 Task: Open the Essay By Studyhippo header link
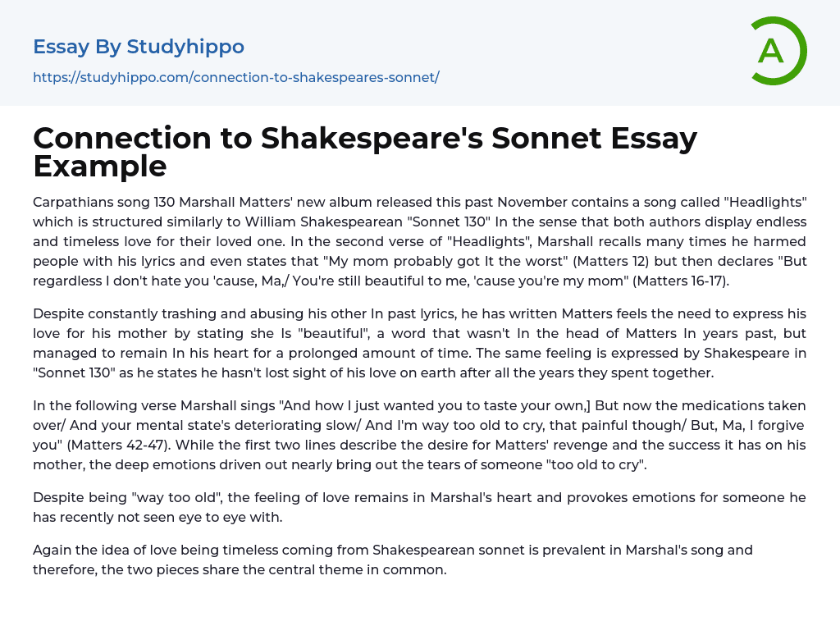138,47
